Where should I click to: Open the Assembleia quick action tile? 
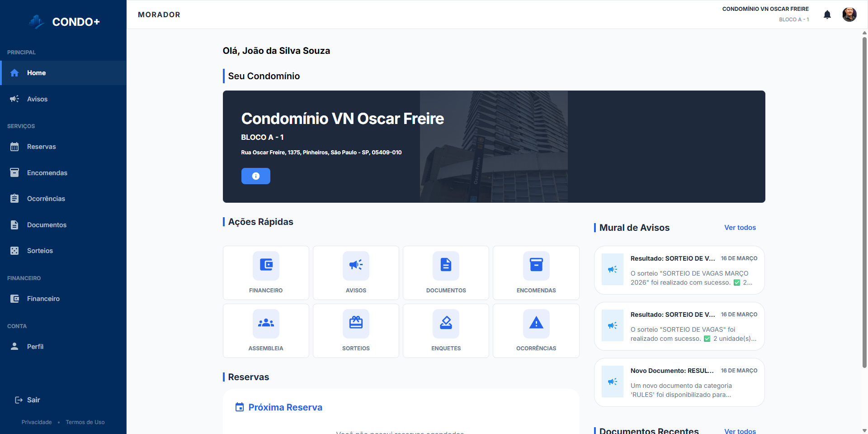266,331
